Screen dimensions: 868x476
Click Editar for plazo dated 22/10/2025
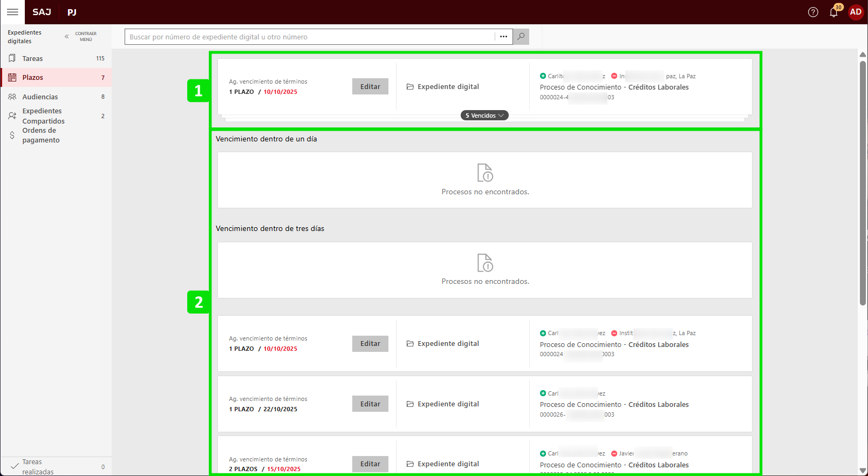[x=370, y=404]
